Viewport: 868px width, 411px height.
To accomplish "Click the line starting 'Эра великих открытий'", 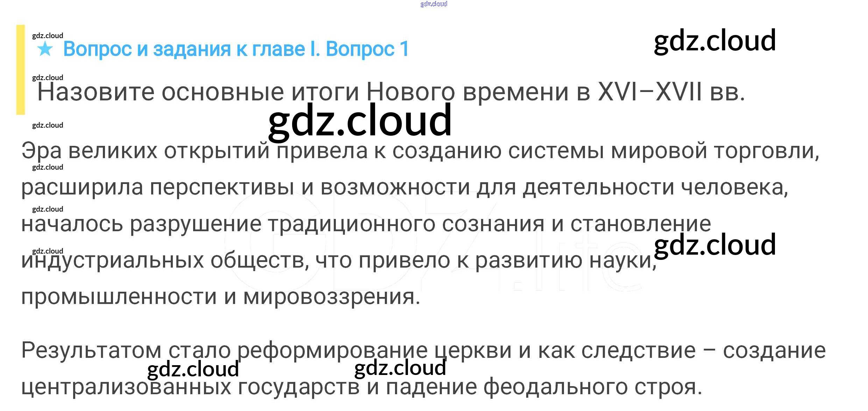I will point(420,151).
